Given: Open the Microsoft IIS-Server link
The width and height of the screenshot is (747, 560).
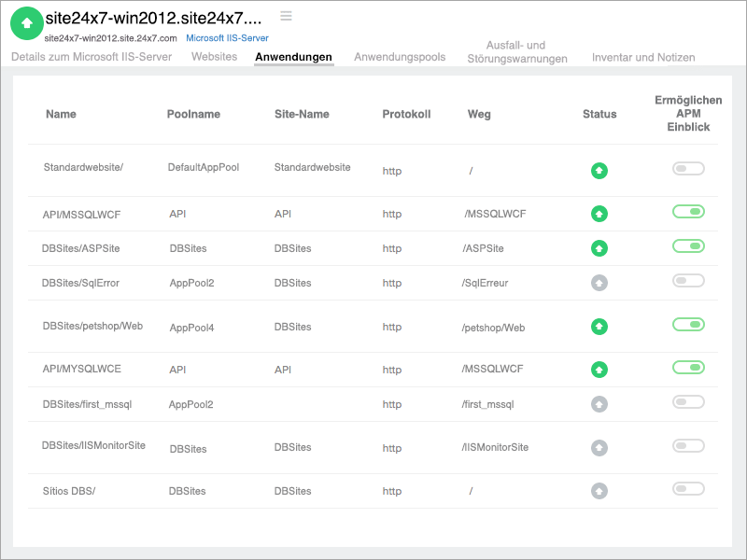Looking at the screenshot, I should pos(227,38).
